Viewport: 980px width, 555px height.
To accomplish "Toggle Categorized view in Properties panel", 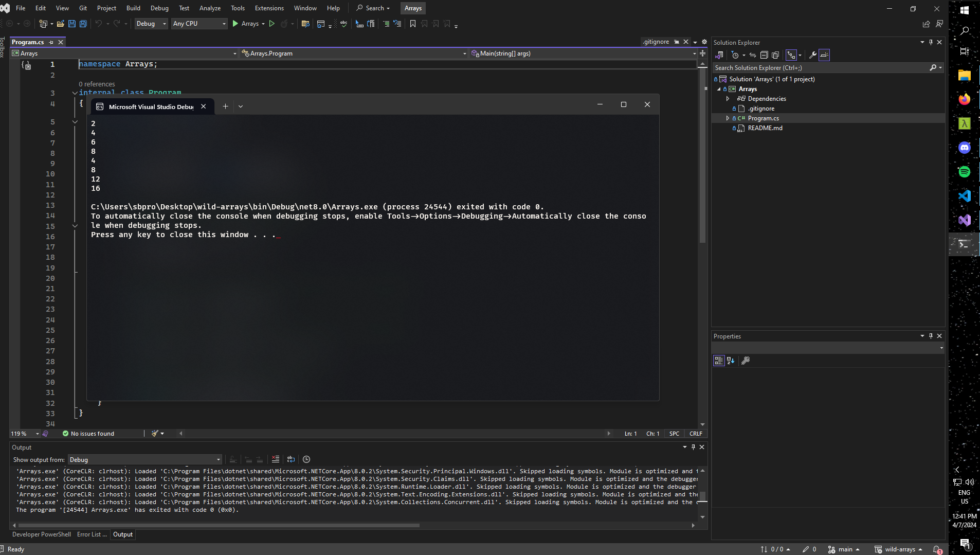I will [x=719, y=361].
